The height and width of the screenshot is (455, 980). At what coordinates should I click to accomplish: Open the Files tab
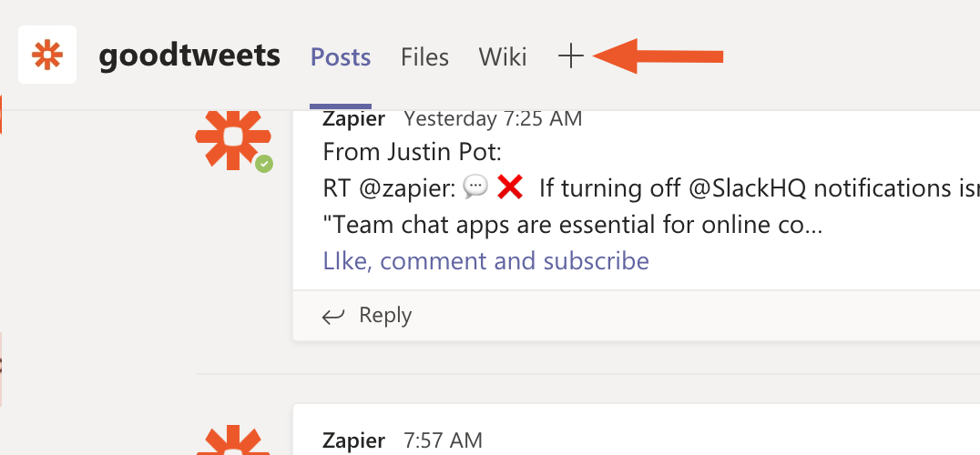[x=424, y=57]
